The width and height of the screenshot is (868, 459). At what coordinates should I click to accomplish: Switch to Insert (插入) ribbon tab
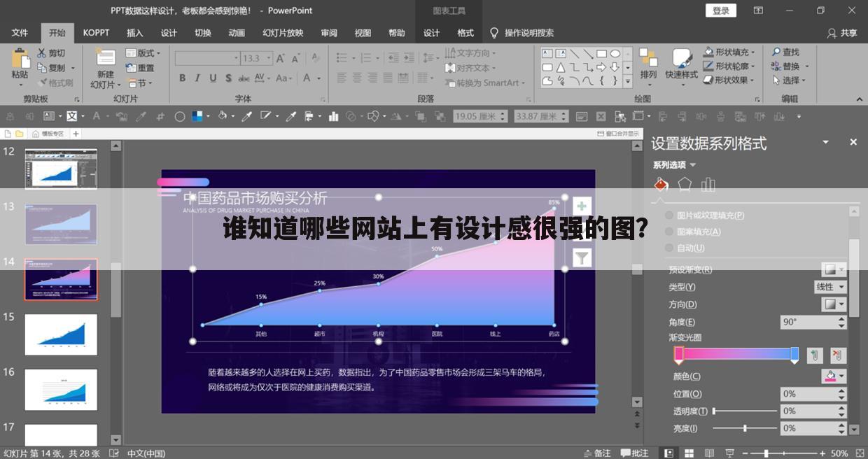pos(134,33)
